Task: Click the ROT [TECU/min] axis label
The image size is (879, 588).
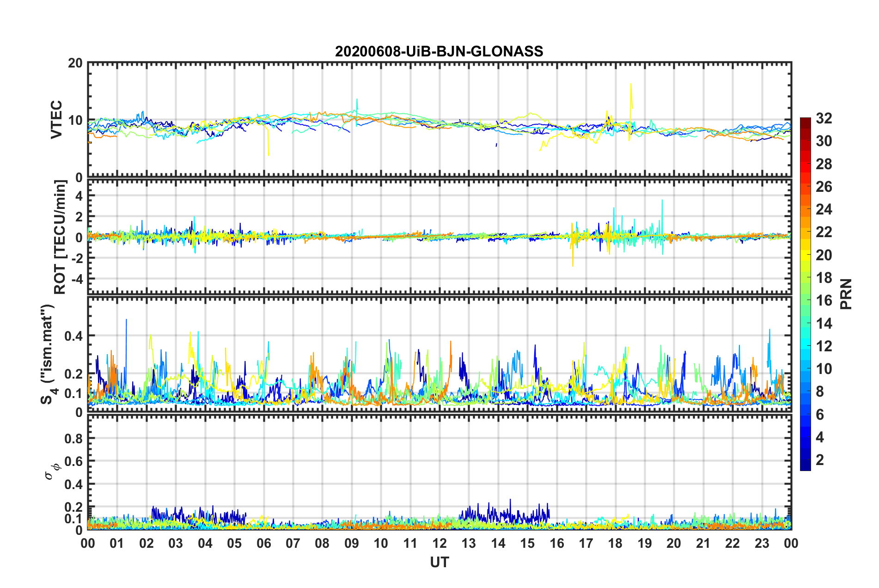Action: pyautogui.click(x=60, y=237)
